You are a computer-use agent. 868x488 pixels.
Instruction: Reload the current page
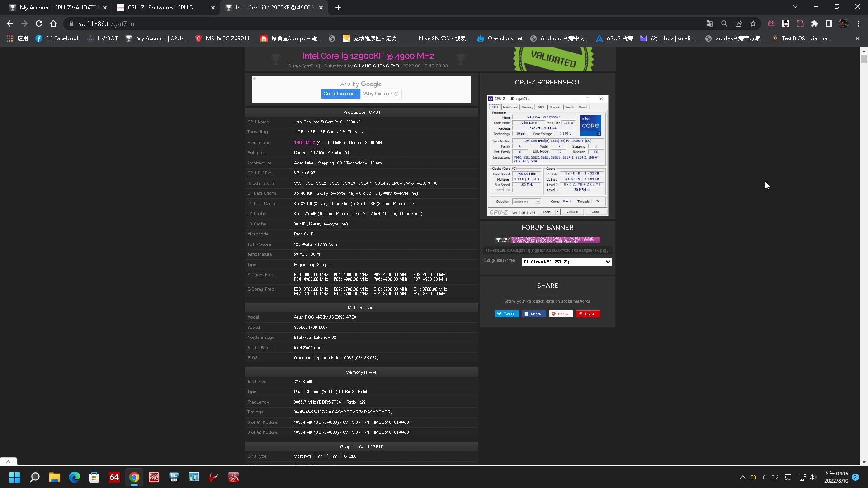(x=39, y=23)
